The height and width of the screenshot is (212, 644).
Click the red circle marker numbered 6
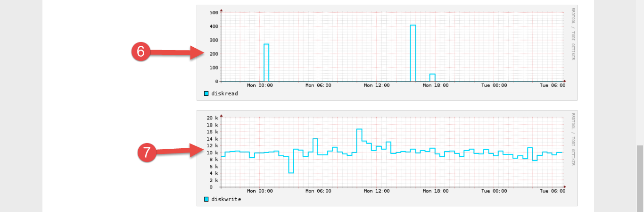(140, 51)
